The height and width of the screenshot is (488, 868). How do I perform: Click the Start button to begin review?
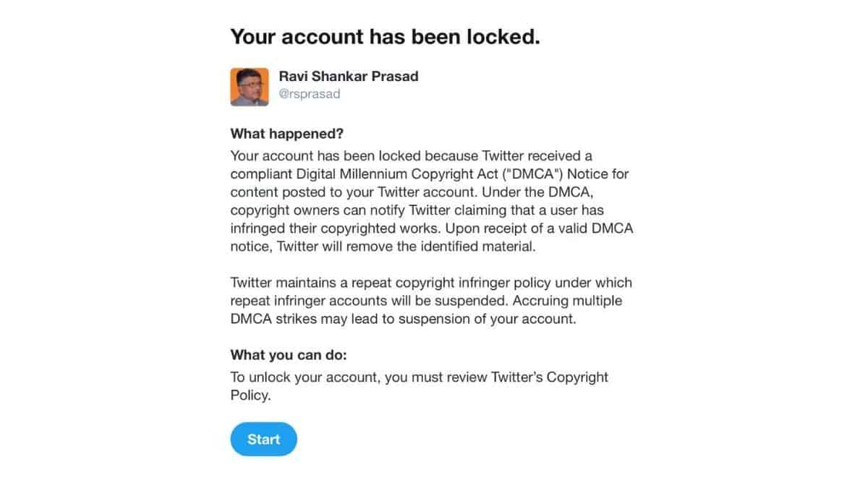click(263, 439)
